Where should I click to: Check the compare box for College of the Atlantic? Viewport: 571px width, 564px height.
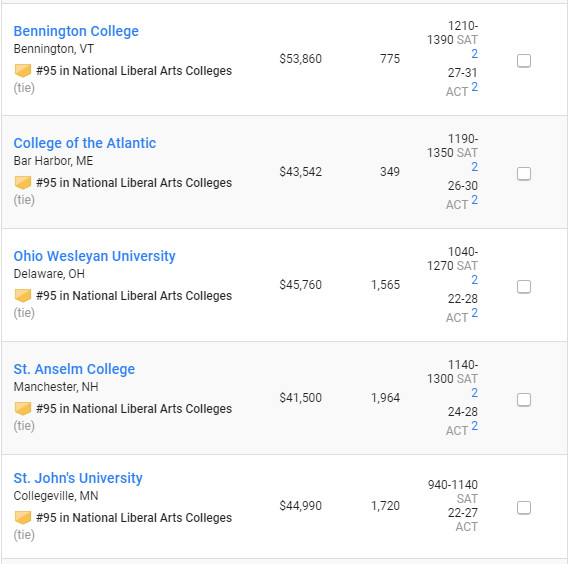(x=524, y=174)
